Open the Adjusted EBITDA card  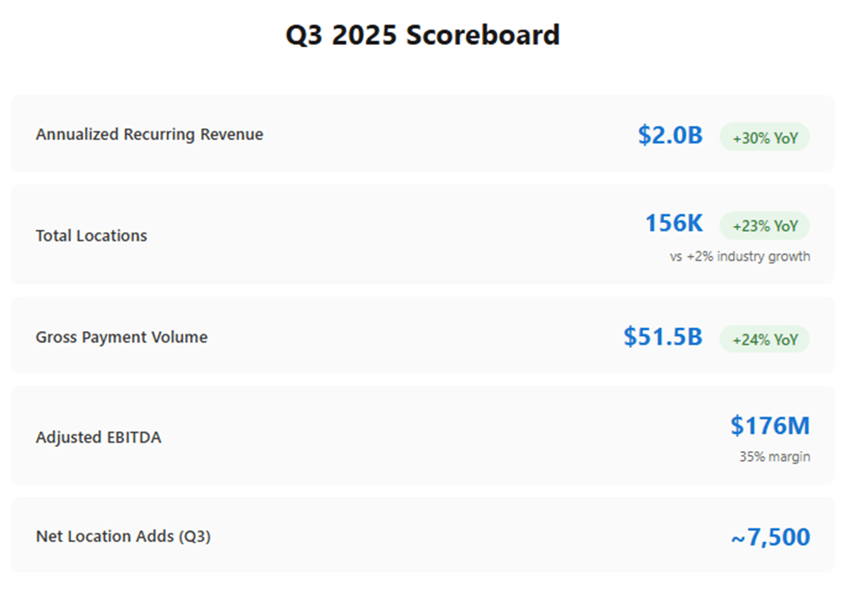[423, 435]
